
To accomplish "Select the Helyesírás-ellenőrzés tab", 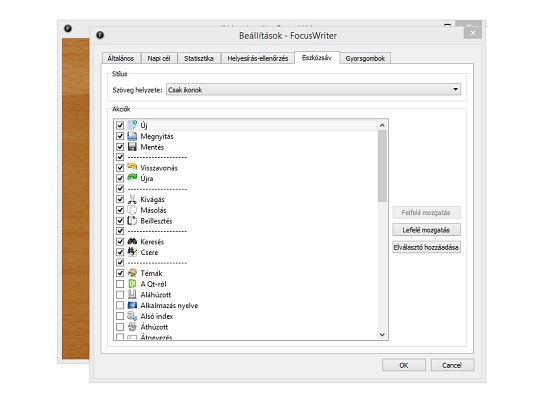I will 257,58.
